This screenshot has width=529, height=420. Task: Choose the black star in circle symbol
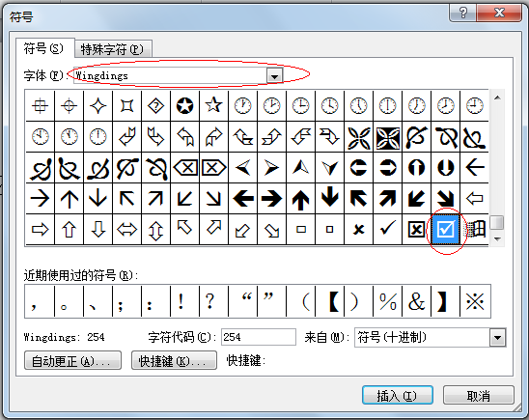click(185, 105)
